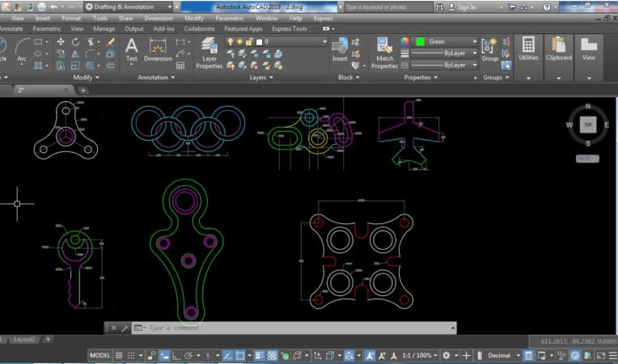Select the Stretch tool
The height and width of the screenshot is (364, 618).
61,66
